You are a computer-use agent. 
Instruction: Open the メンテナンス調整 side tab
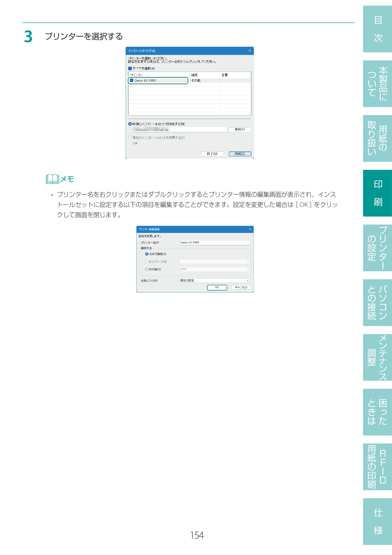377,357
